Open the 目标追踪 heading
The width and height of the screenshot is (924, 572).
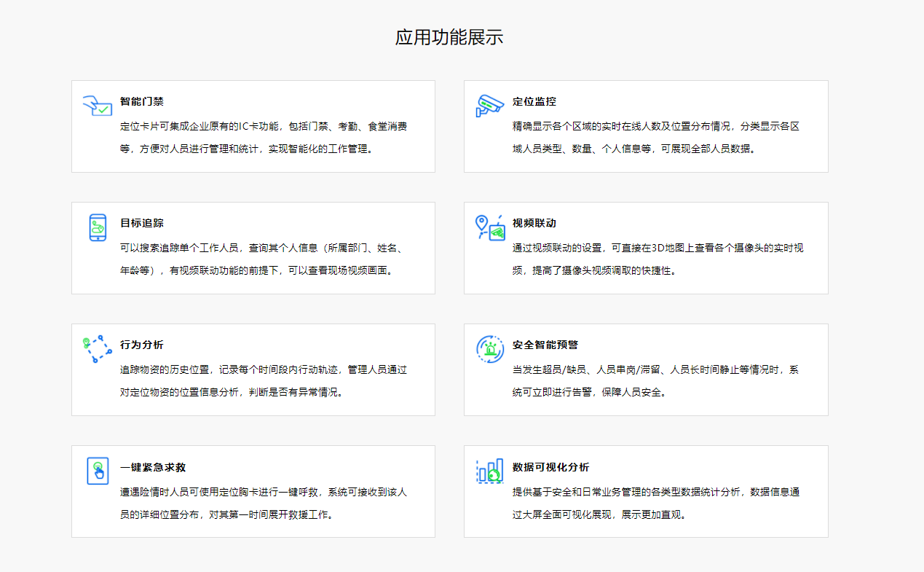[x=141, y=223]
